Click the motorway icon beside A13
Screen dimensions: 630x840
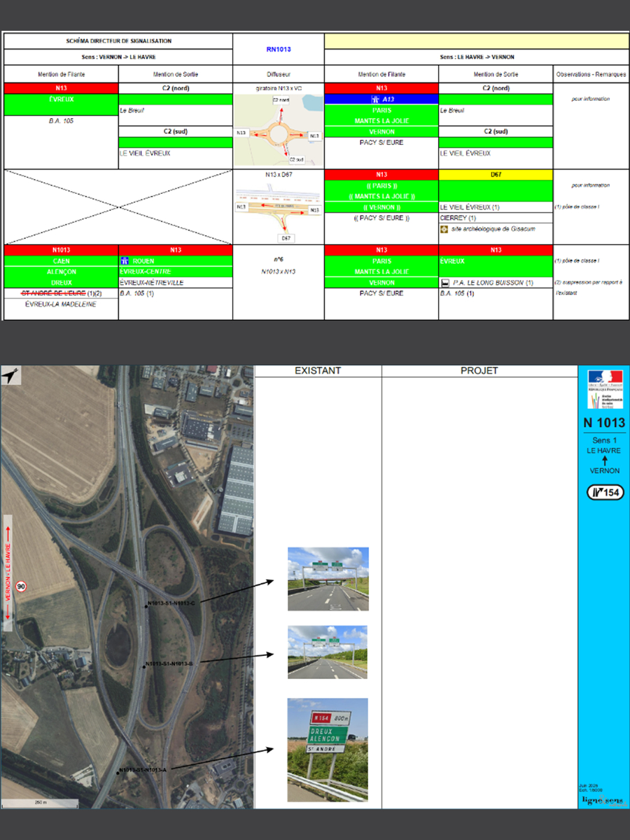tap(375, 99)
